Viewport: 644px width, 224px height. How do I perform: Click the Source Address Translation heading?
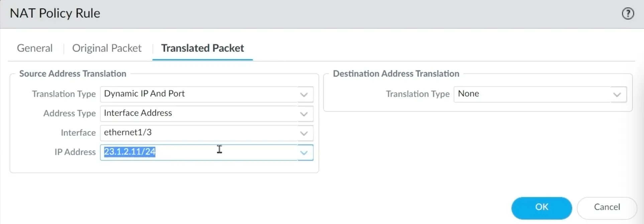point(73,74)
